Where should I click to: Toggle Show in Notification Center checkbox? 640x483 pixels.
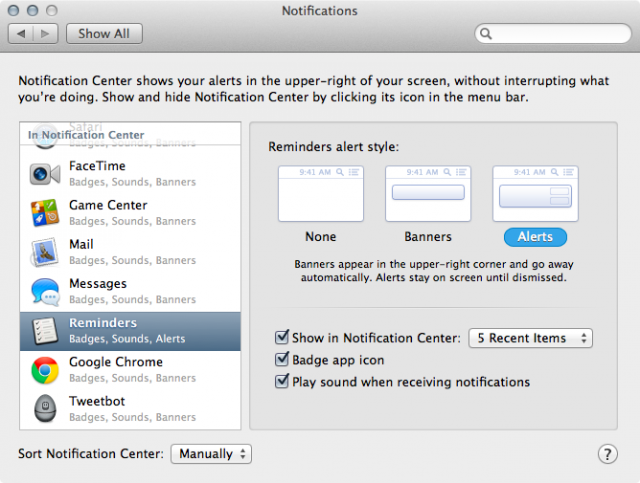coord(282,337)
